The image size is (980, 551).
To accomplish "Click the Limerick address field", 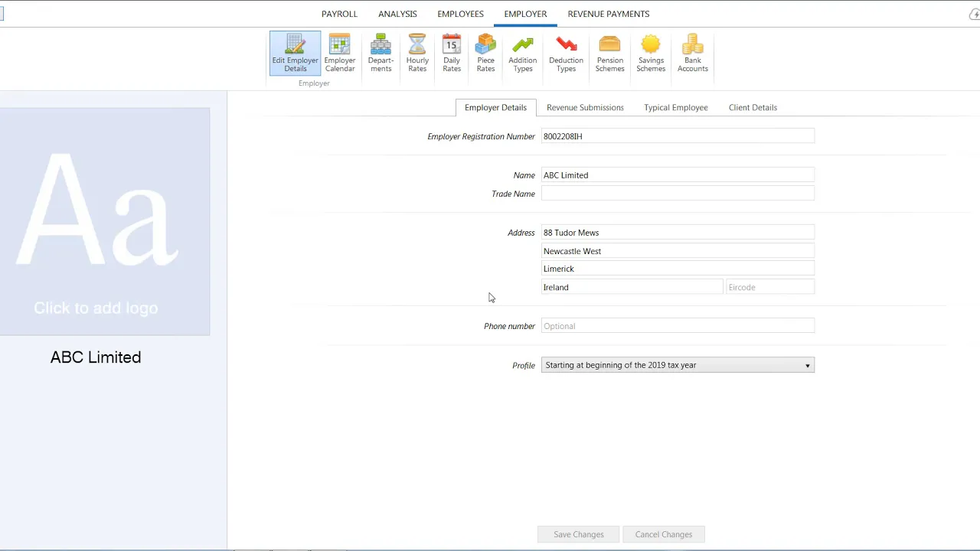I will 678,269.
